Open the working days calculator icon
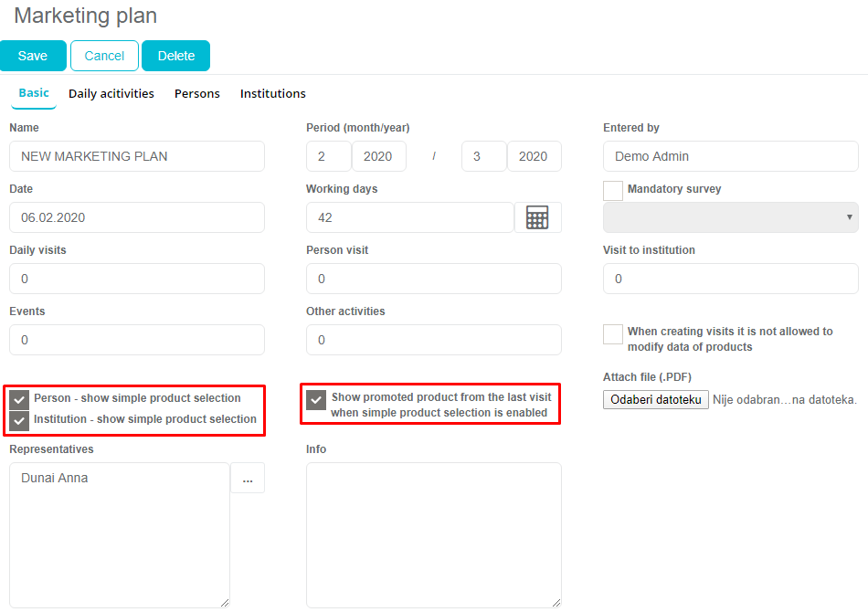 click(x=537, y=217)
